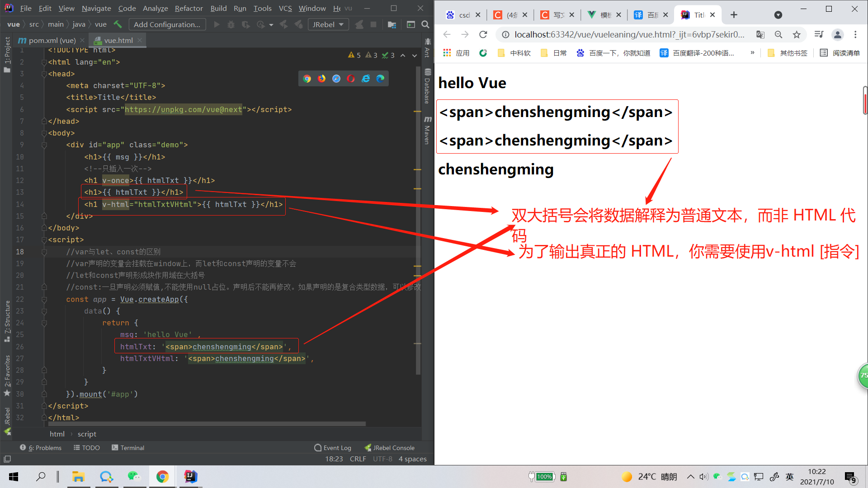The height and width of the screenshot is (488, 868).
Task: Open Search Everywhere magnifier icon
Action: click(x=425, y=24)
